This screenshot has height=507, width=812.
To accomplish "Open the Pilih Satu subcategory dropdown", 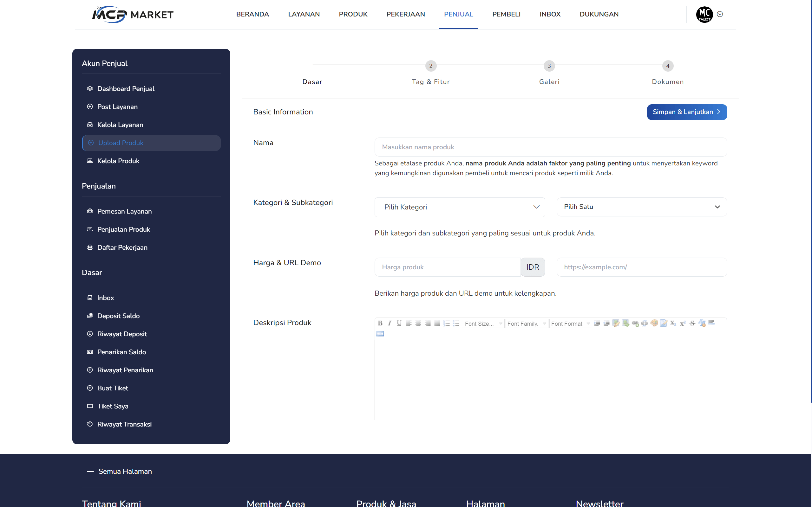I will 641,207.
